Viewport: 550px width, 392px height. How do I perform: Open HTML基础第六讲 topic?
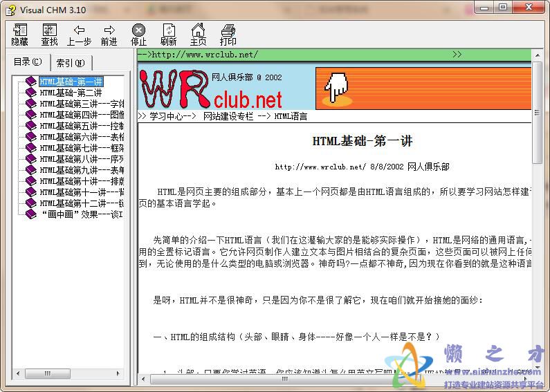pos(82,137)
